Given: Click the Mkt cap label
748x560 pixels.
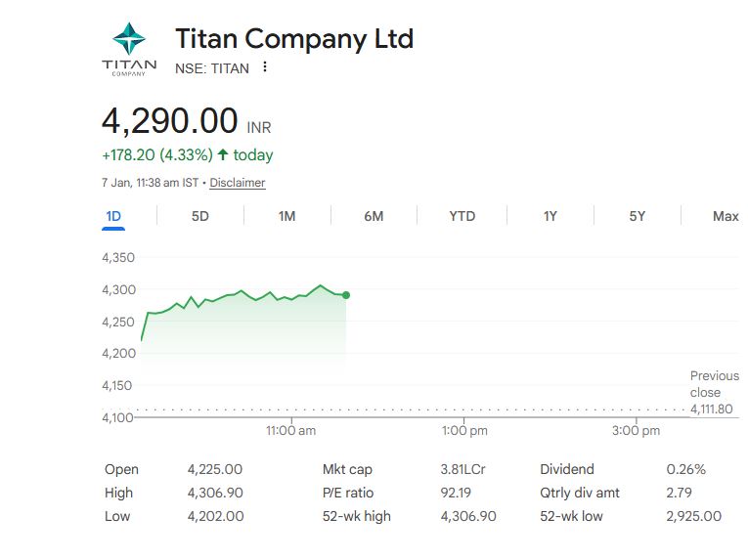Looking at the screenshot, I should [x=347, y=469].
